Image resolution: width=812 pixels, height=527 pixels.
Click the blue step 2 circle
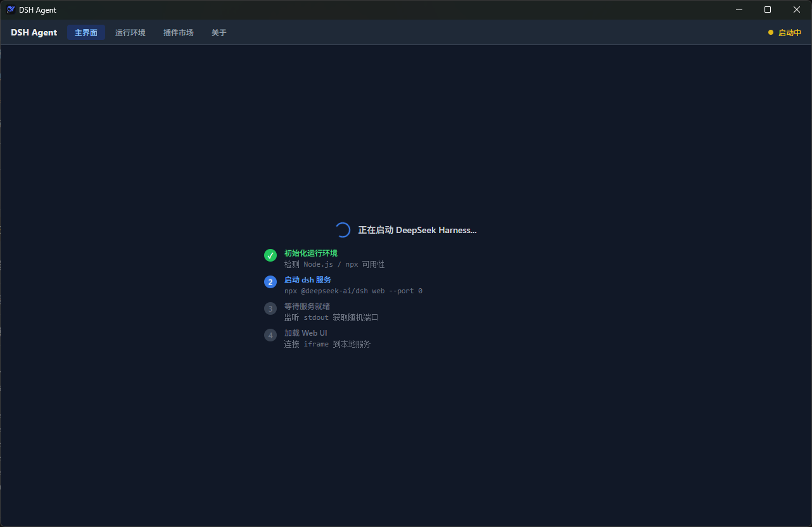pos(270,282)
